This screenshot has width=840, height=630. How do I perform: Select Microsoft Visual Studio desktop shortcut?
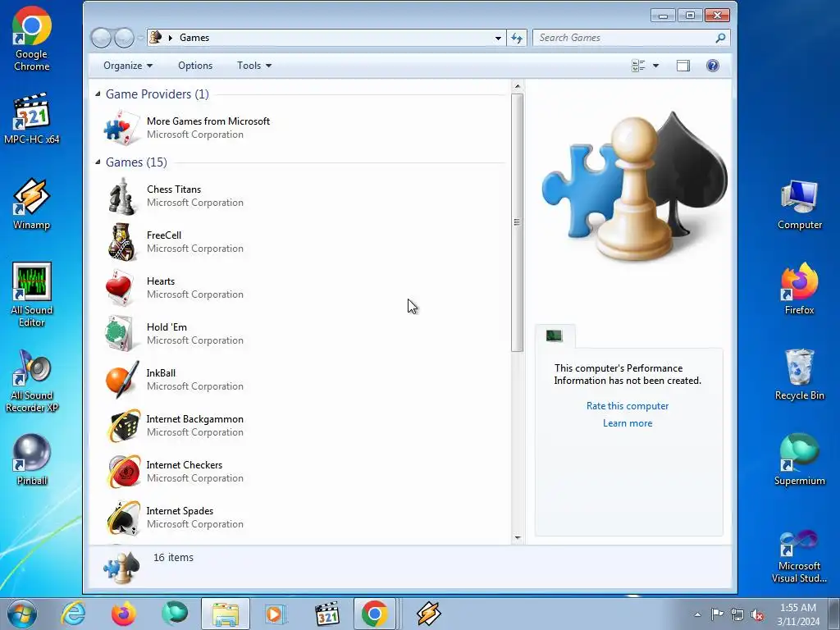799,556
